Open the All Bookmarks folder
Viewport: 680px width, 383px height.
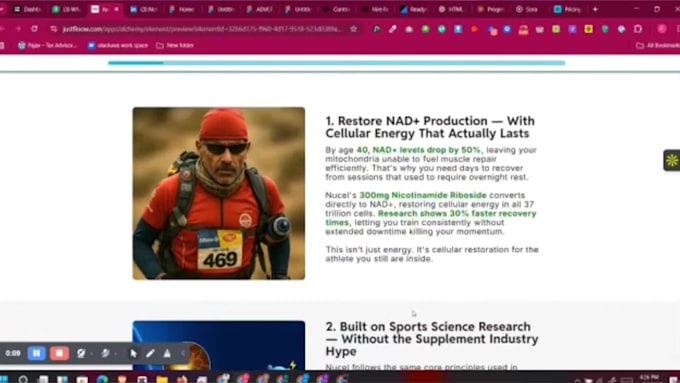(x=657, y=45)
